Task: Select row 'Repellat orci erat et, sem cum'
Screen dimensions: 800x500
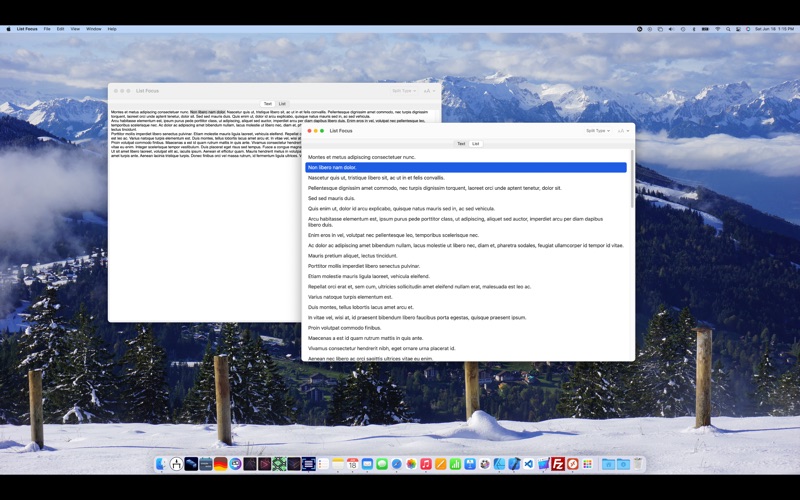Action: 466,287
